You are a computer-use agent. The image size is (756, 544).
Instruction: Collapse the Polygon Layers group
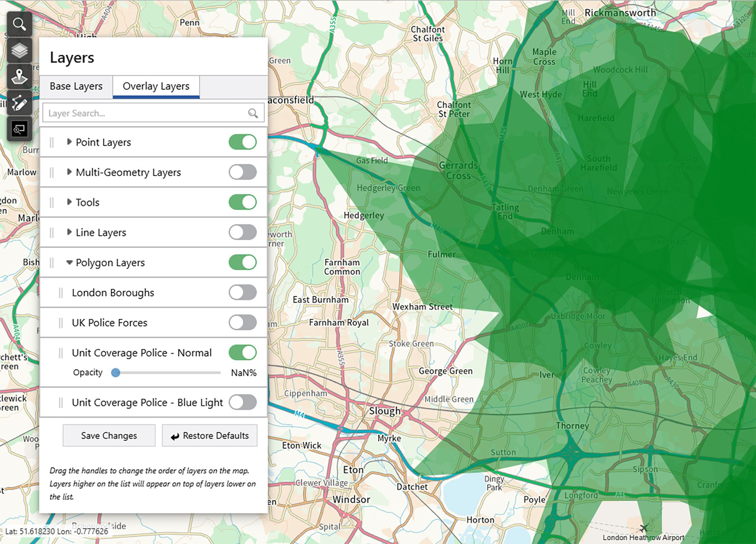[x=69, y=262]
